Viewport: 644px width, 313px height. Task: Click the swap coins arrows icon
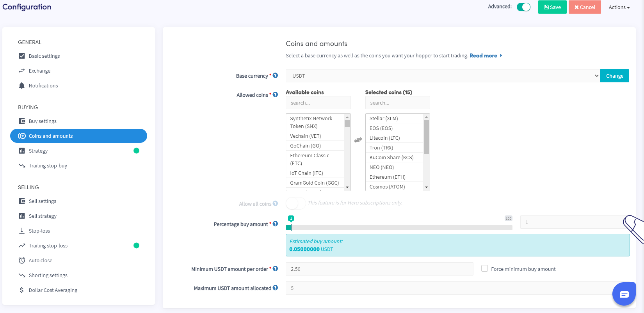(x=358, y=140)
